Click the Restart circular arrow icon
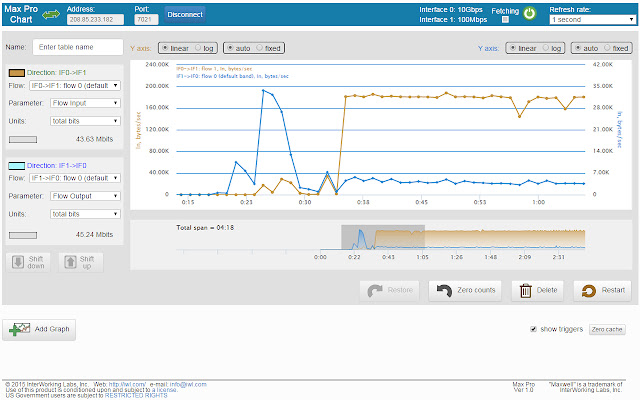 click(589, 291)
